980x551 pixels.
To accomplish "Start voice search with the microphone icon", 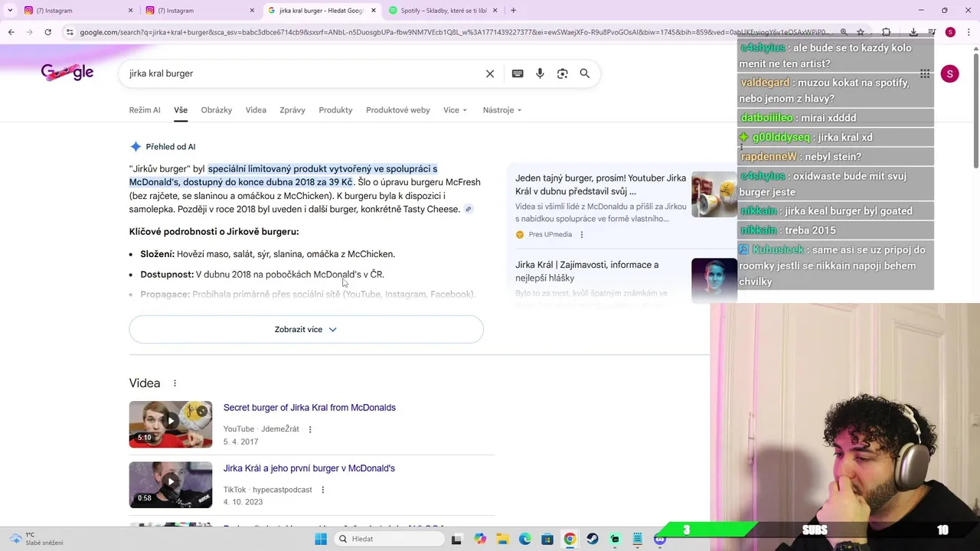I will (540, 73).
